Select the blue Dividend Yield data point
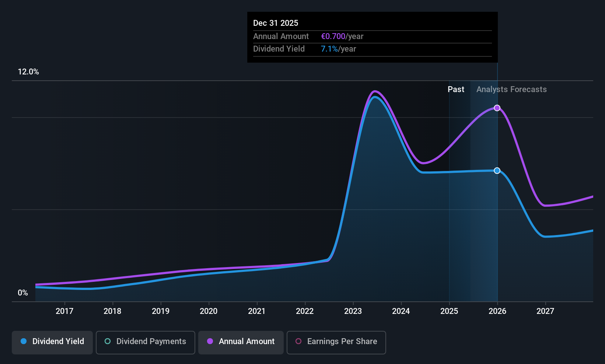This screenshot has width=605, height=364. [x=497, y=171]
